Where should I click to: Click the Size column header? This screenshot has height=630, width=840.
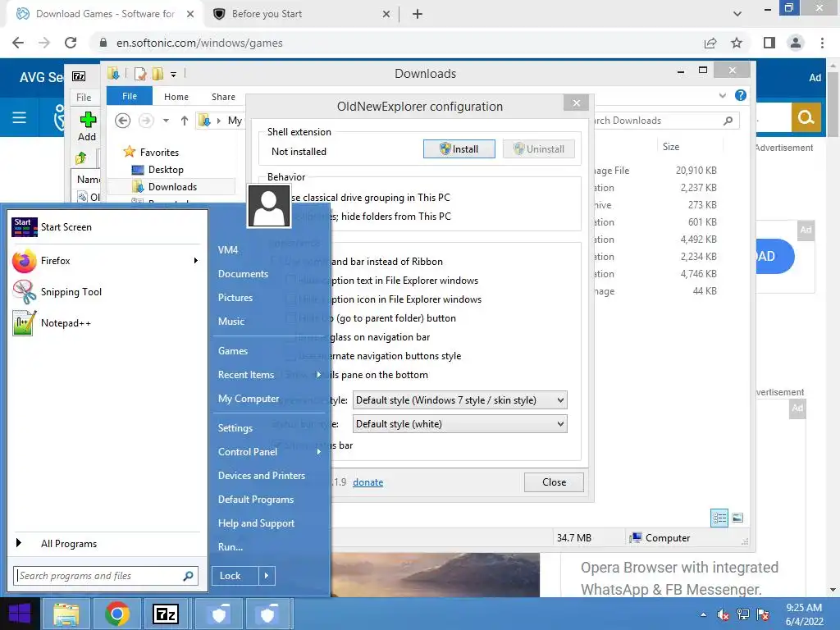tap(671, 147)
